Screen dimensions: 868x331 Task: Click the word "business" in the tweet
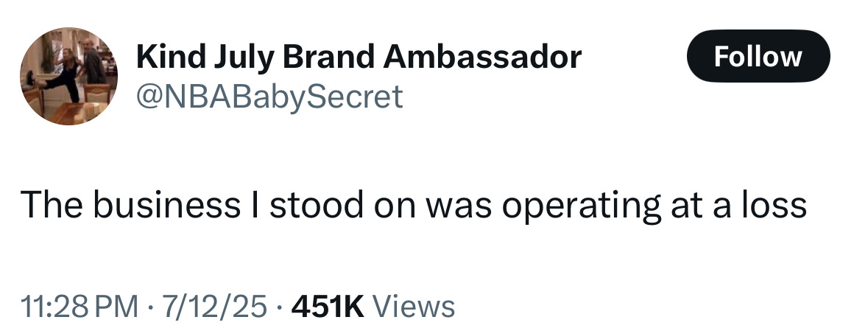pos(166,205)
